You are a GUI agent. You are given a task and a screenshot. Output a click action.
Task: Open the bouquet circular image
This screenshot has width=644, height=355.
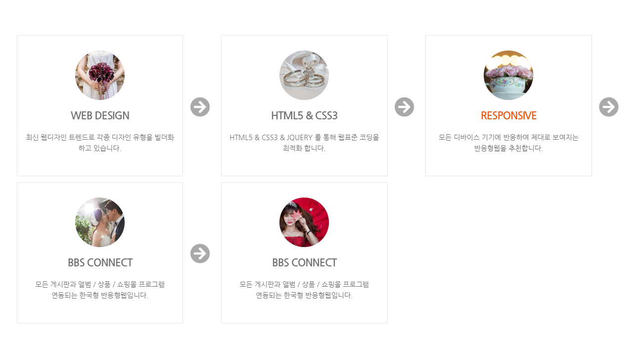pos(100,75)
